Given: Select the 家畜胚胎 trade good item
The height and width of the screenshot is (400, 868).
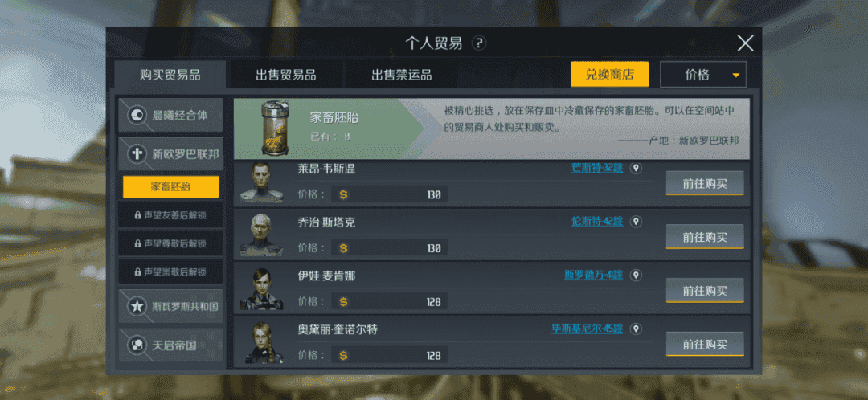Looking at the screenshot, I should click(170, 187).
